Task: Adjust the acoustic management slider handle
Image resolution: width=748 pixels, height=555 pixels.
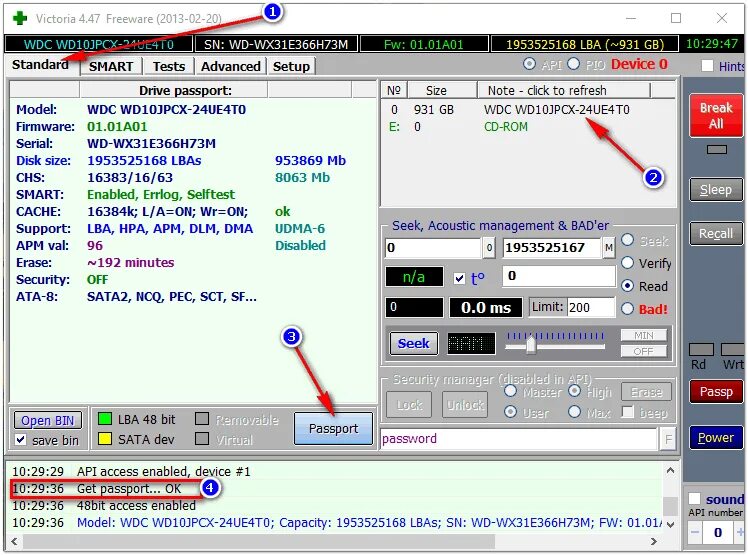Action: click(530, 344)
